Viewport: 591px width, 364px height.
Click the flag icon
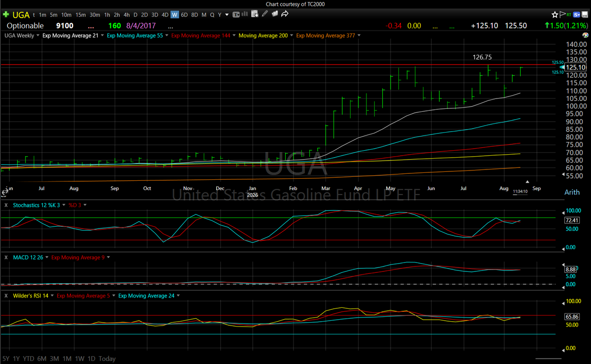[562, 15]
